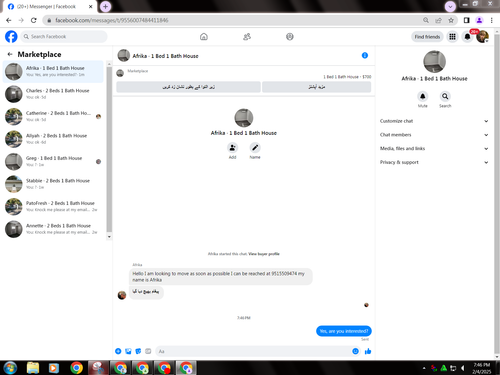Click the 'Yes, are you interested?' message bubble
Screen dimensions: 500x375
[x=344, y=331]
